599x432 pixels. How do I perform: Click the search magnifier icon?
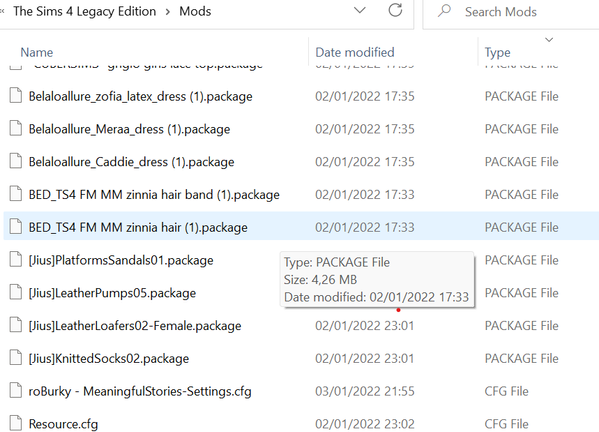(x=444, y=11)
